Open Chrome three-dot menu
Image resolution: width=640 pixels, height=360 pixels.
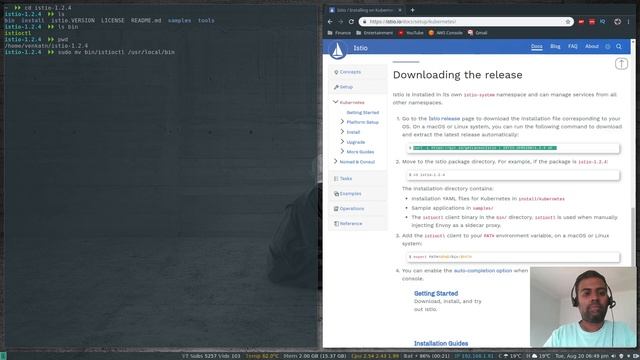[628, 22]
